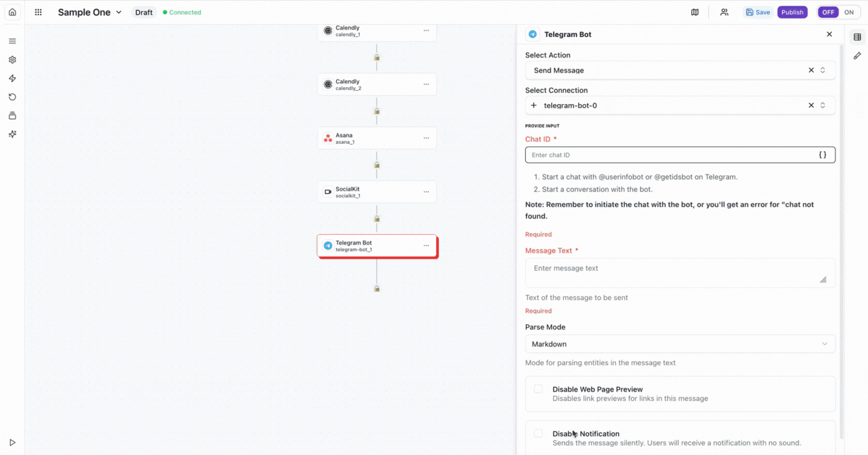Screen dimensions: 868x455
Task: Click the Publish button
Action: pyautogui.click(x=792, y=12)
